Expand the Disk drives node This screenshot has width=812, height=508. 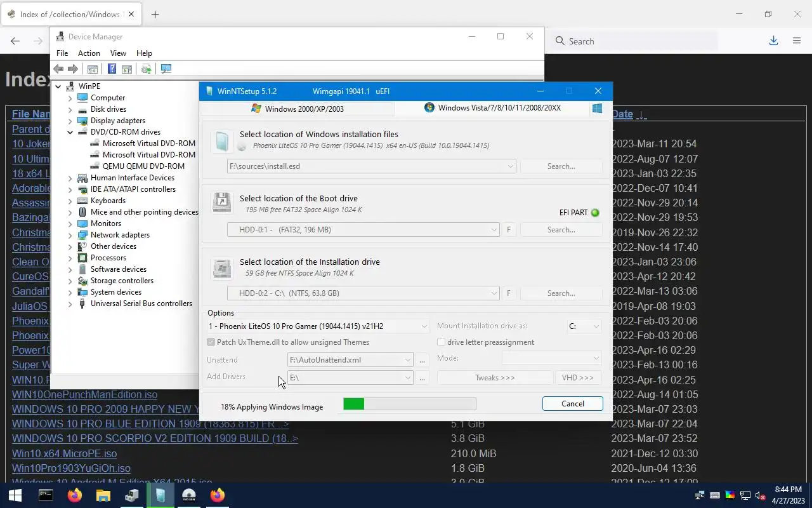tap(70, 109)
